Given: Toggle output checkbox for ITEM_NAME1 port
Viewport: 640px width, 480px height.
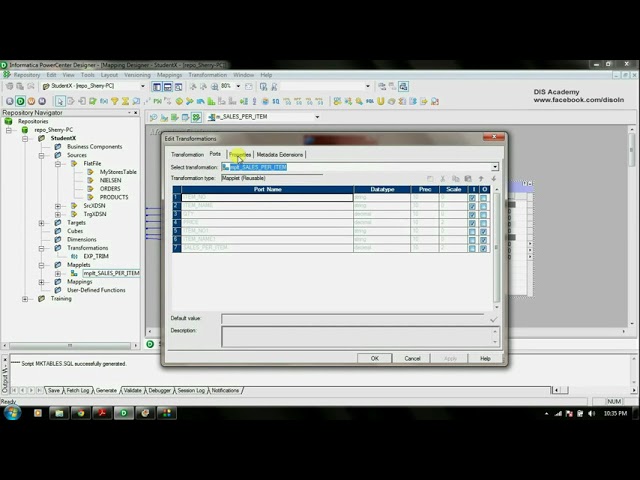Looking at the screenshot, I should point(484,240).
